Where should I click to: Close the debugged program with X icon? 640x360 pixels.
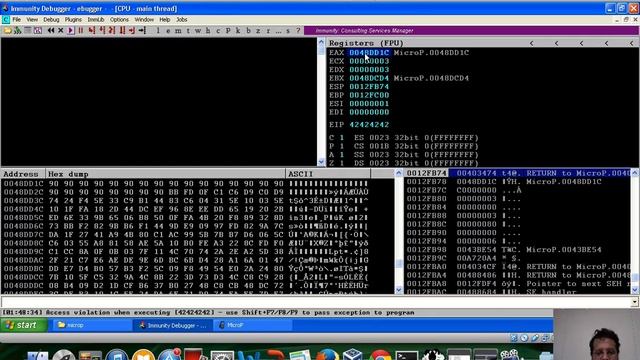point(60,31)
